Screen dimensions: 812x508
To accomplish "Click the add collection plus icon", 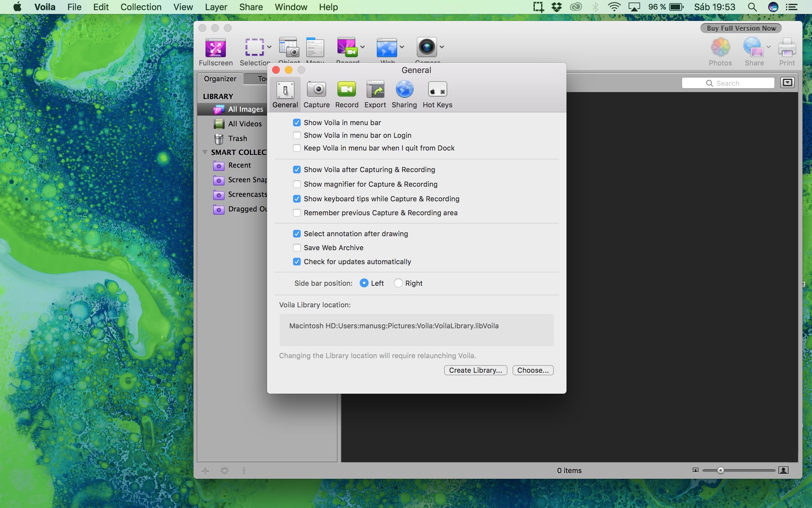I will 205,471.
